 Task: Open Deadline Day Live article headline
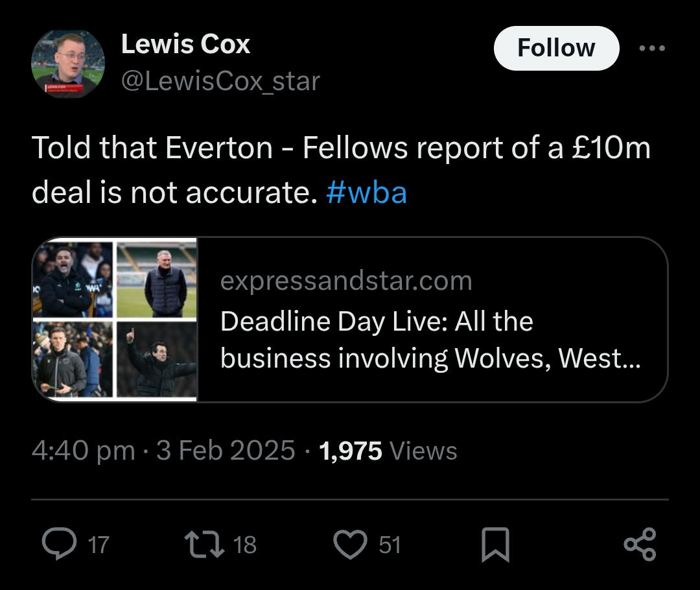click(429, 339)
